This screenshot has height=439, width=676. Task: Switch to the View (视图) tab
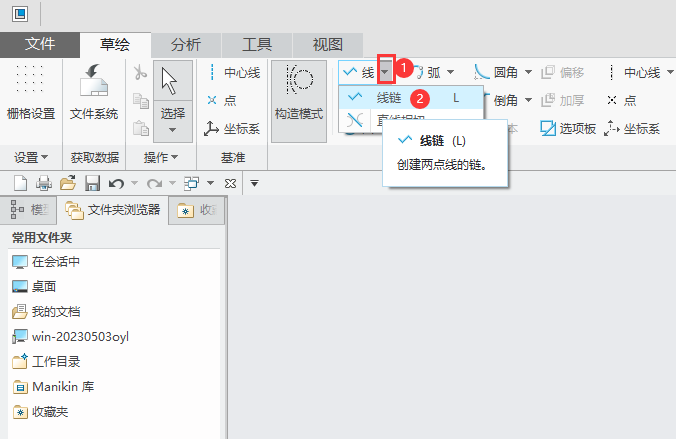tap(328, 44)
